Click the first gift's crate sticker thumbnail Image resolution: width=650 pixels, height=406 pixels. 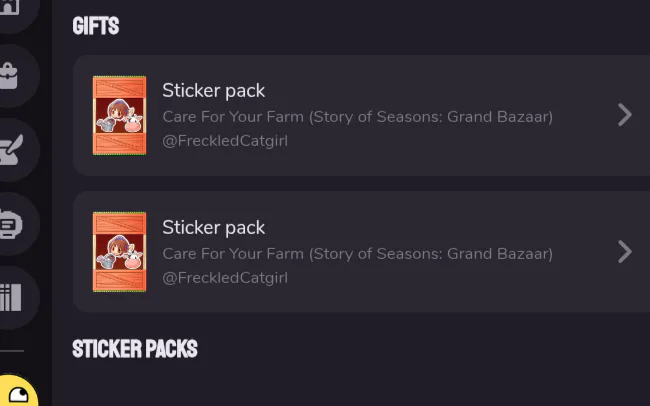119,115
